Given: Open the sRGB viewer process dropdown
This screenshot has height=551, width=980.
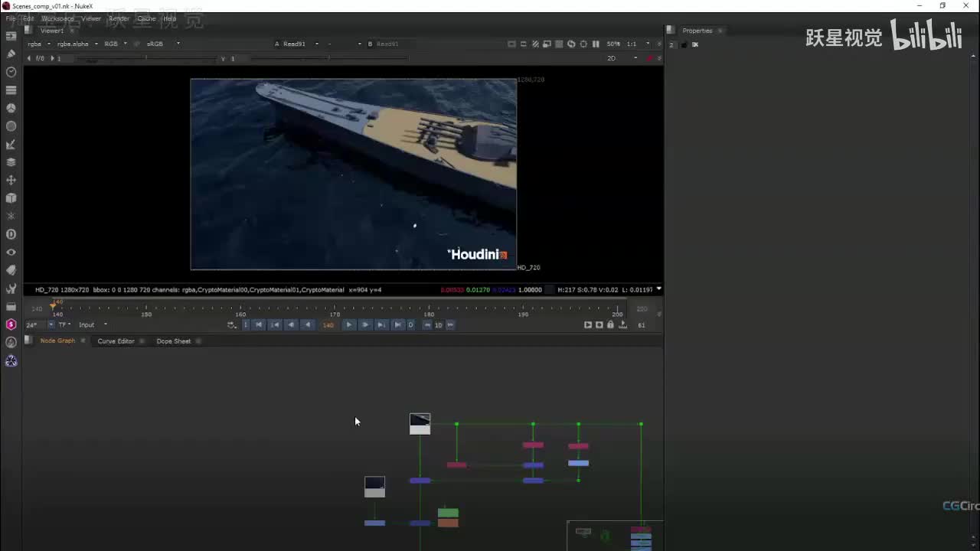Looking at the screenshot, I should [163, 44].
